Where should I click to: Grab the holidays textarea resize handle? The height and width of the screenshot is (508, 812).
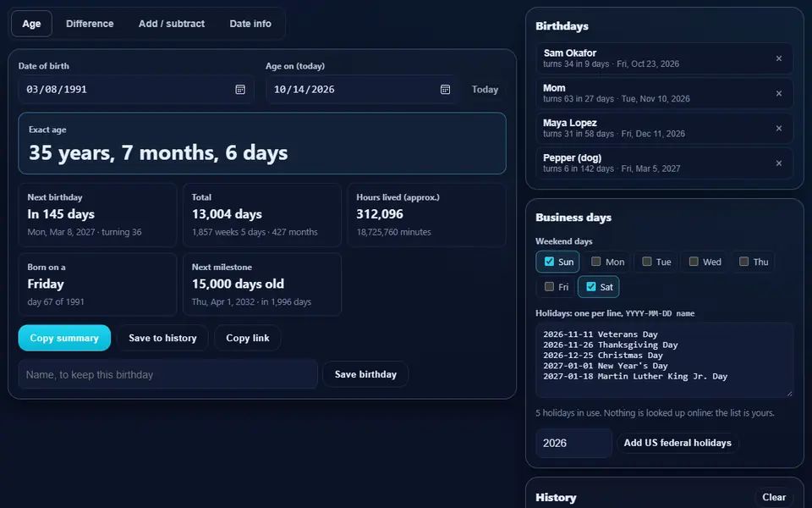pyautogui.click(x=789, y=394)
